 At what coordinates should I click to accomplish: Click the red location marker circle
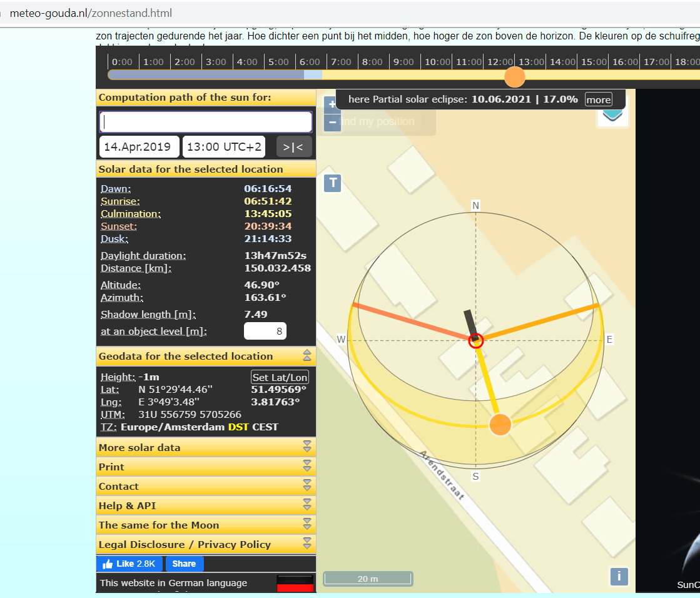(476, 341)
